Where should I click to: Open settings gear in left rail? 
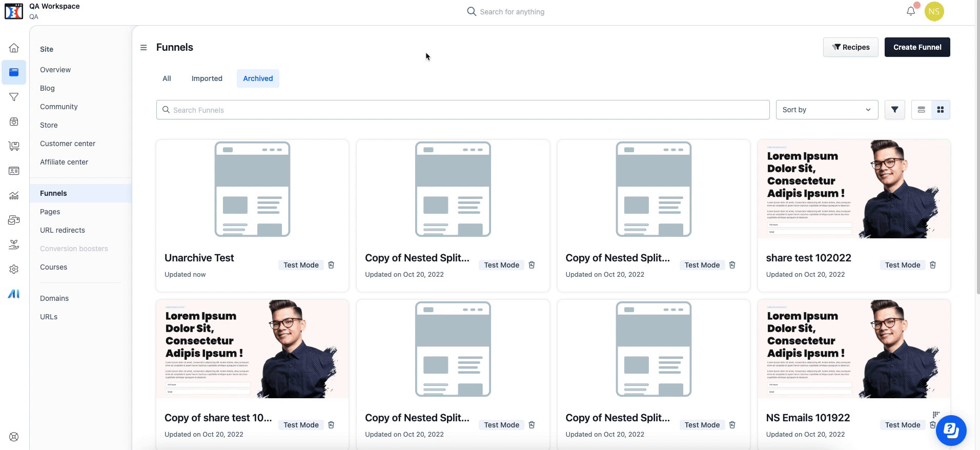point(14,269)
